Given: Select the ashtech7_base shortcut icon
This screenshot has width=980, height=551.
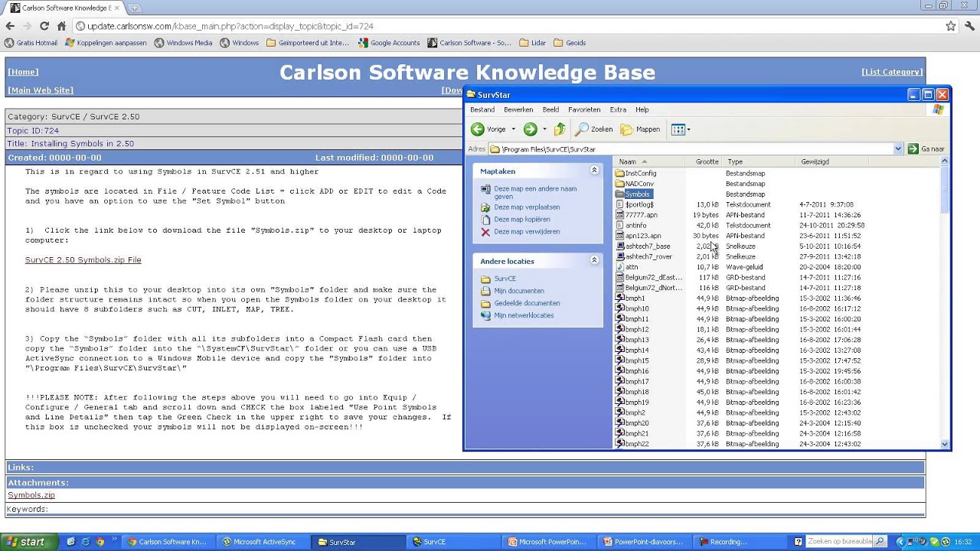Looking at the screenshot, I should coord(620,246).
